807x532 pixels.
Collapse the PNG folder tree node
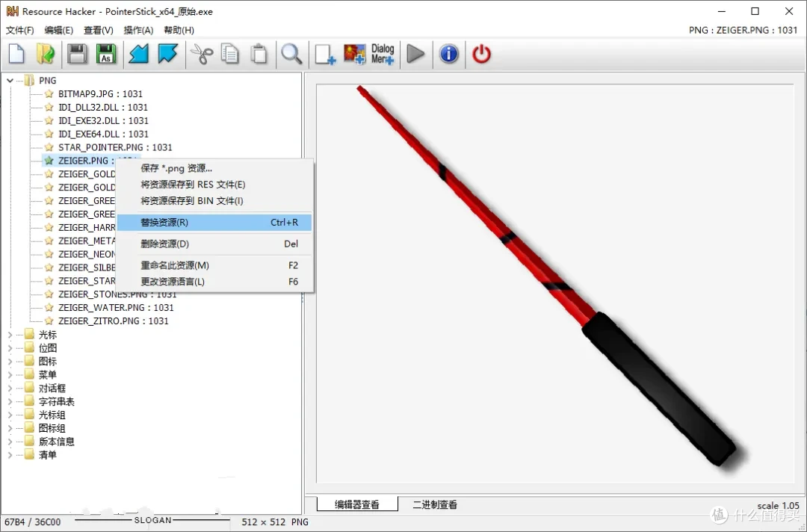10,81
